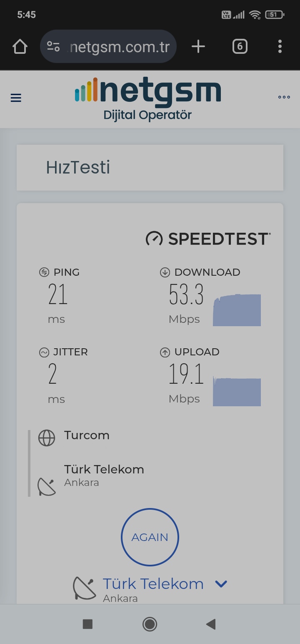Tap the Android back navigation button
Image resolution: width=300 pixels, height=644 pixels.
(x=211, y=624)
